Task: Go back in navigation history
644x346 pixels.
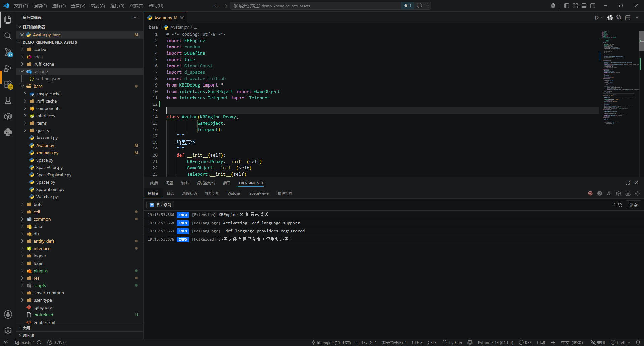Action: [x=216, y=6]
